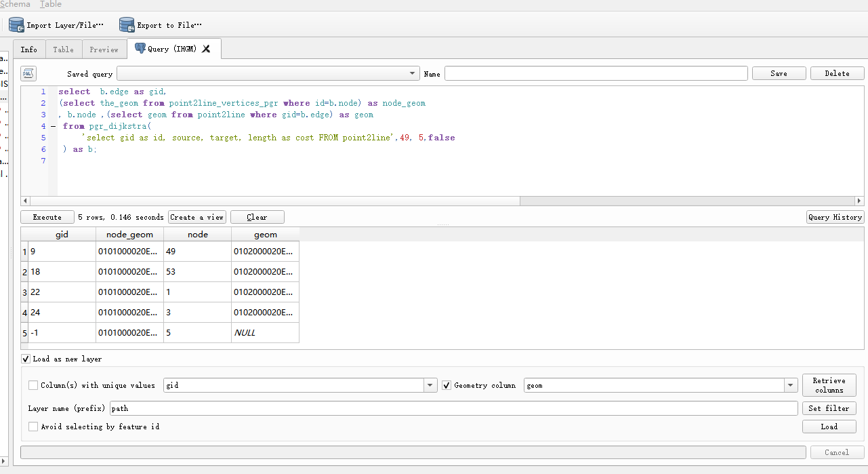868x474 pixels.
Task: Select the cell with gid 24
Action: [62, 313]
